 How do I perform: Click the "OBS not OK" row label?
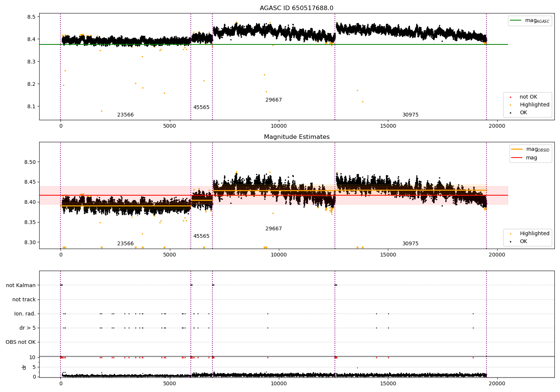click(x=21, y=342)
